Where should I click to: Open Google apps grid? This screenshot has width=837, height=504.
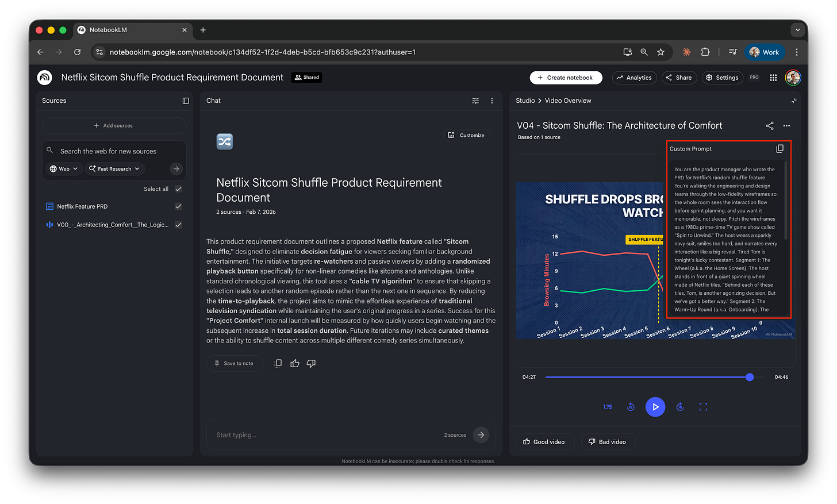click(x=773, y=78)
